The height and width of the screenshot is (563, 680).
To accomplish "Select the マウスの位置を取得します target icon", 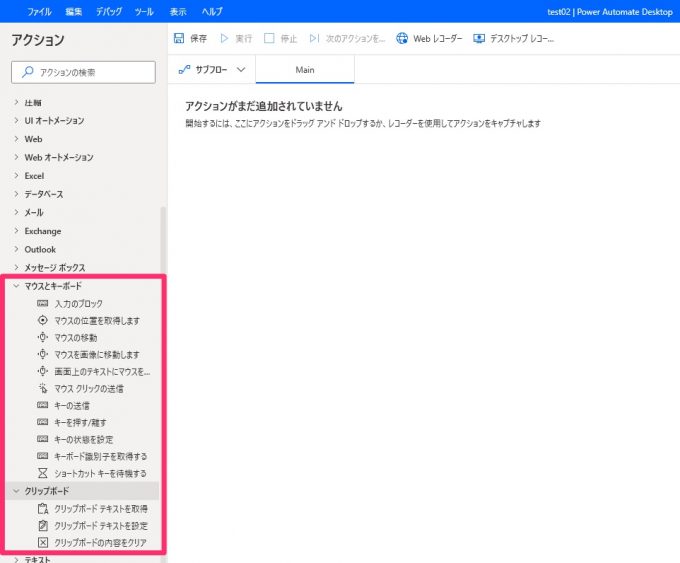I will 42,320.
